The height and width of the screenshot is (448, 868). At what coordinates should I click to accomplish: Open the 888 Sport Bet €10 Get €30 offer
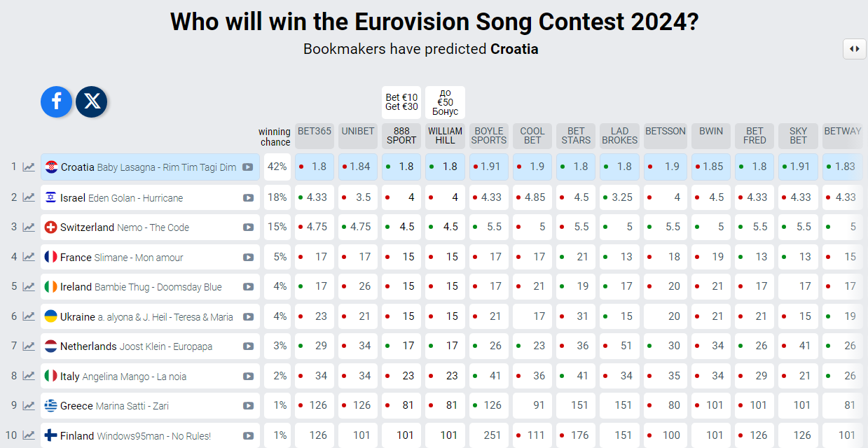pos(401,102)
